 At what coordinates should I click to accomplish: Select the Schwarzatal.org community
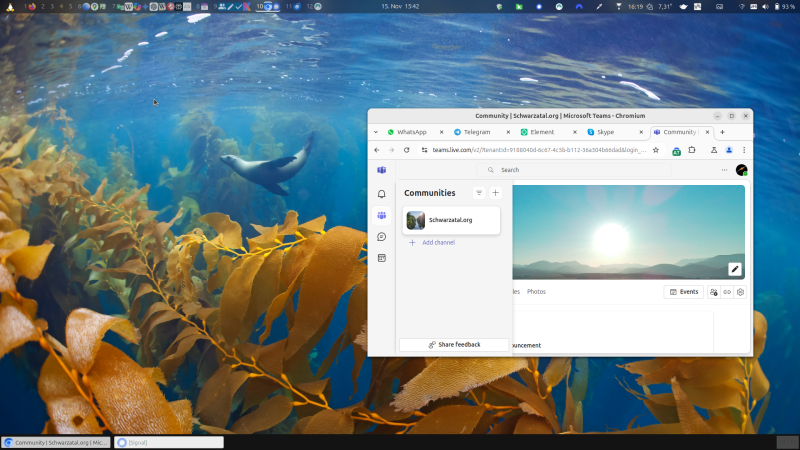point(451,220)
